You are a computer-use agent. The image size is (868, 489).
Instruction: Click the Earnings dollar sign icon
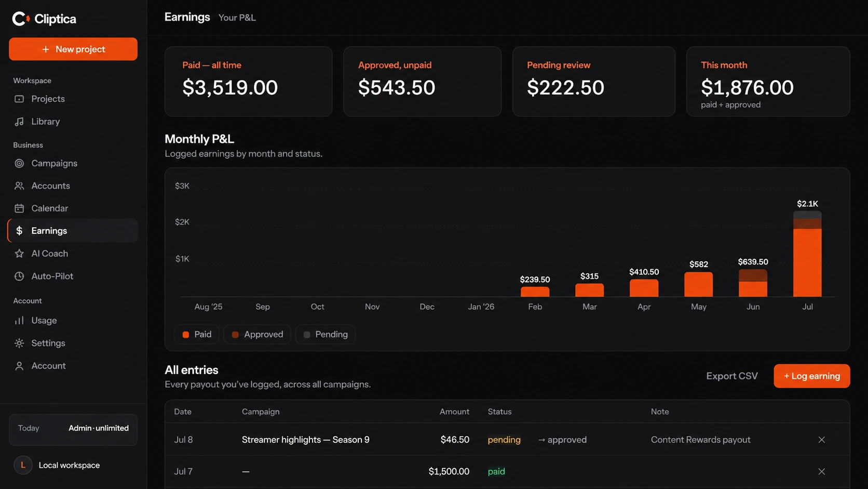coord(19,231)
